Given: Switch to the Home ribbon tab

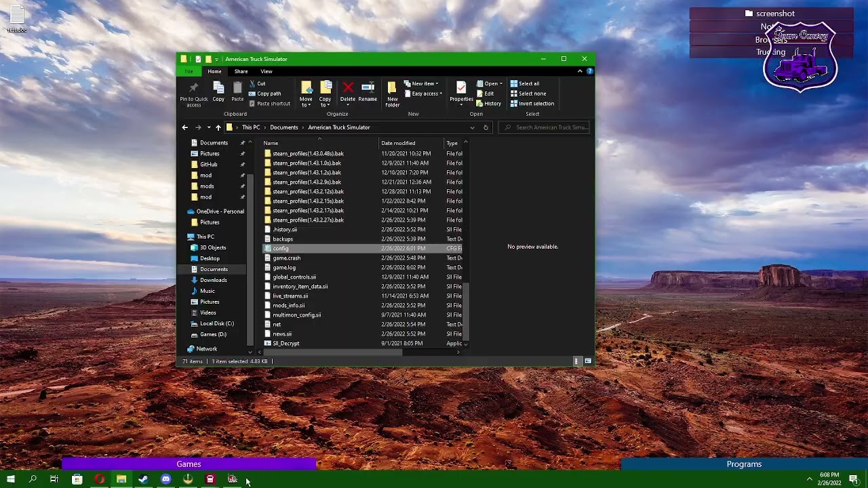Looking at the screenshot, I should coord(214,71).
